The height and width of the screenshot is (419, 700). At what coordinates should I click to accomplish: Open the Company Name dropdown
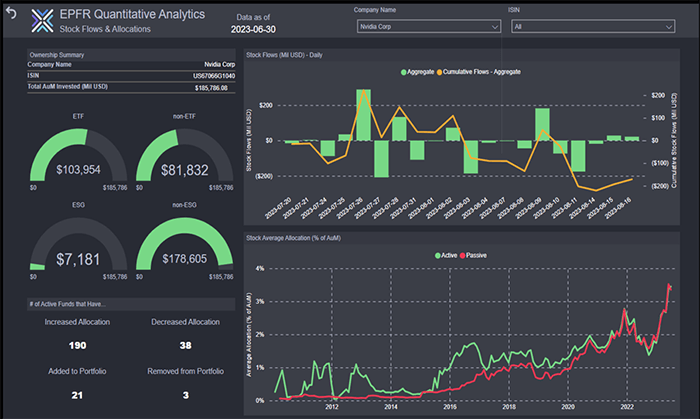pos(429,27)
